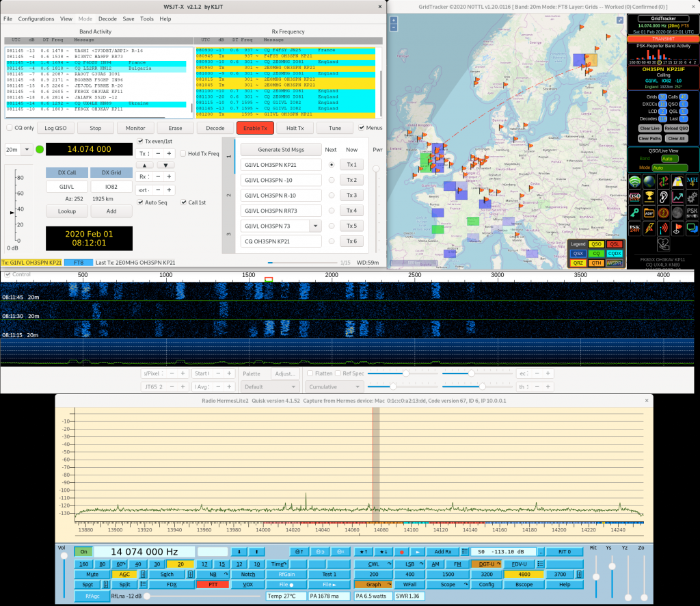Click the GridTracker earth globe icon

pos(649,182)
